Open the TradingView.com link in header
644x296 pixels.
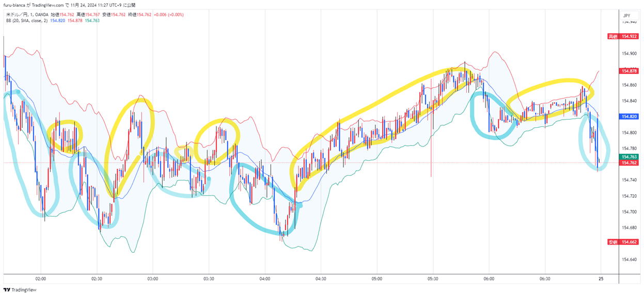48,5
